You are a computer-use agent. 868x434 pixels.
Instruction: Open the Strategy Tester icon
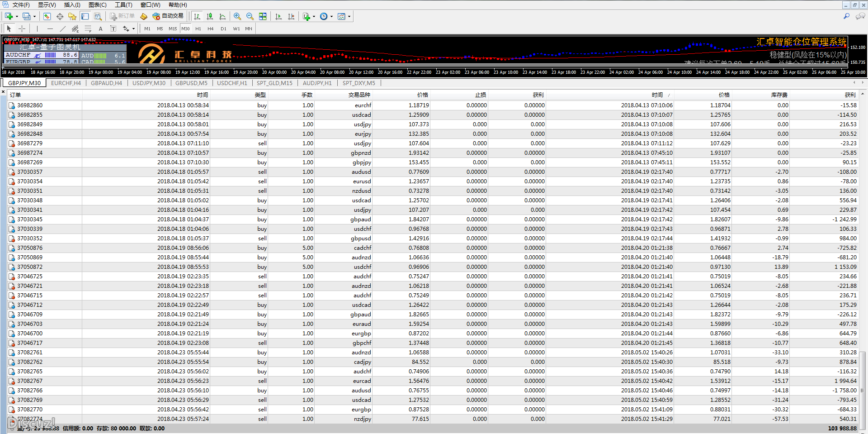tap(98, 16)
